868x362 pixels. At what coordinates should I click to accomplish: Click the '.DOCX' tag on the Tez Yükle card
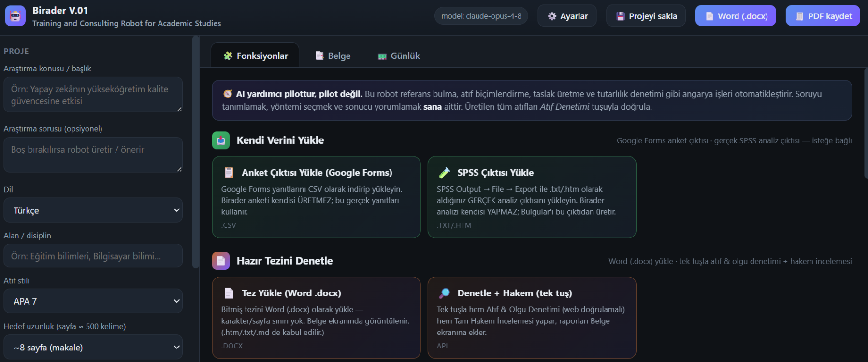[x=232, y=346]
